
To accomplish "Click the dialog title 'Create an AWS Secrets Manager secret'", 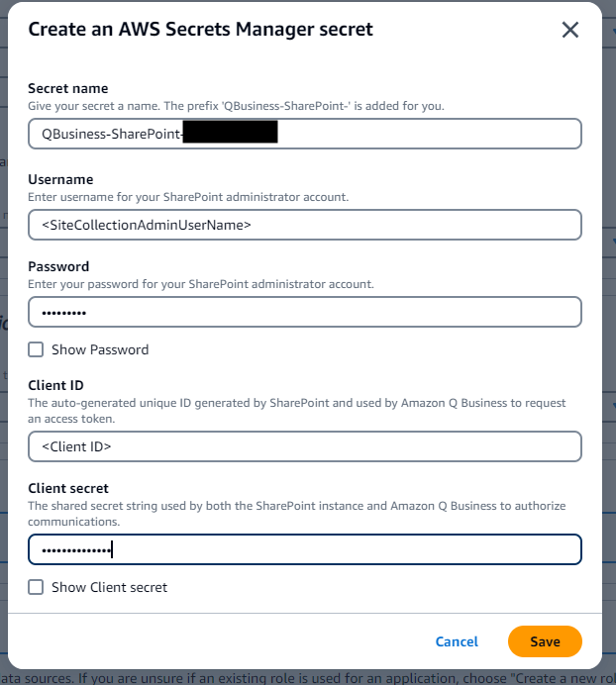I will pos(200,30).
